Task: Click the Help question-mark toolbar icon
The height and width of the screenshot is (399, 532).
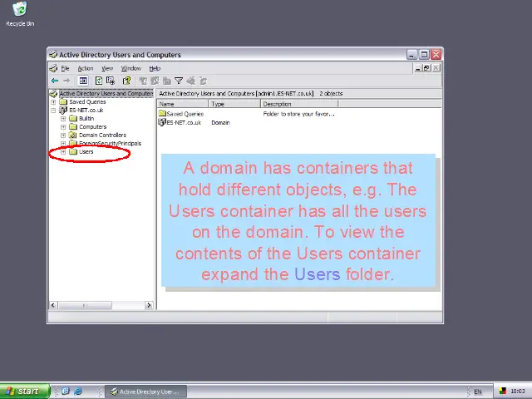Action: [126, 81]
